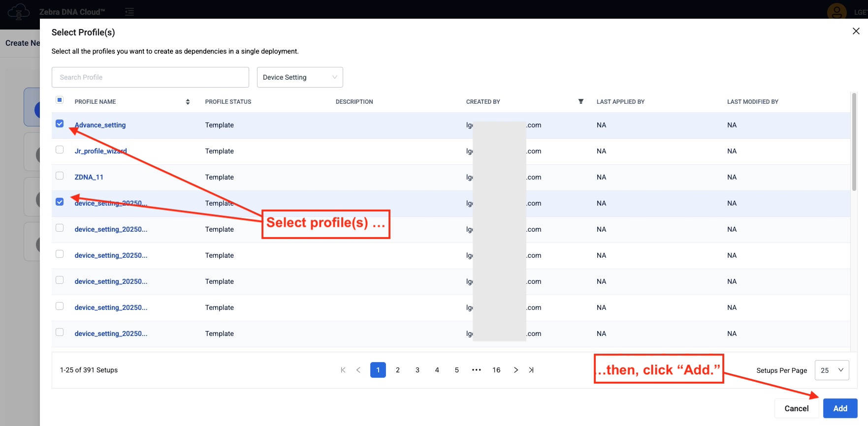Go to the previous page arrow
Screen dimensions: 868x426
click(x=358, y=370)
